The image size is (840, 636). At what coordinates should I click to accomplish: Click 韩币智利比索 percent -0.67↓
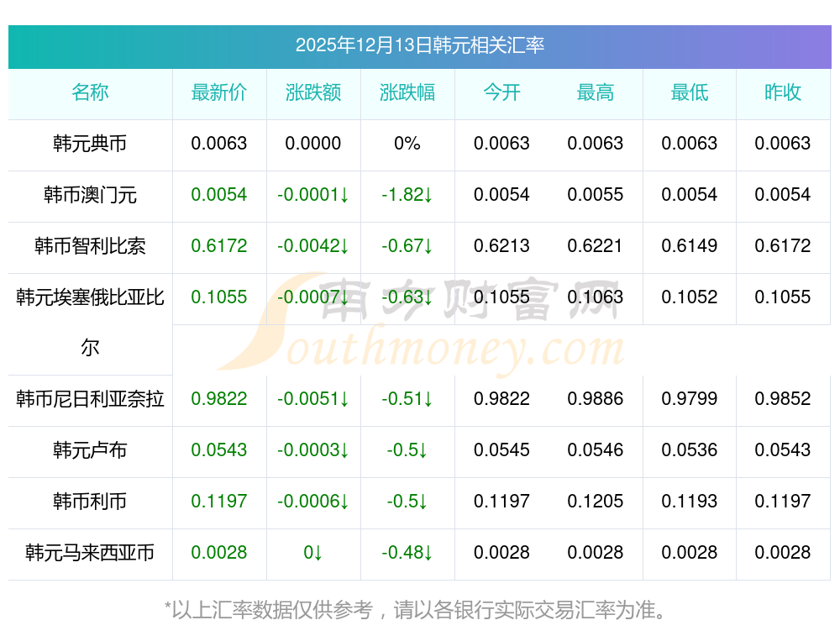point(407,246)
